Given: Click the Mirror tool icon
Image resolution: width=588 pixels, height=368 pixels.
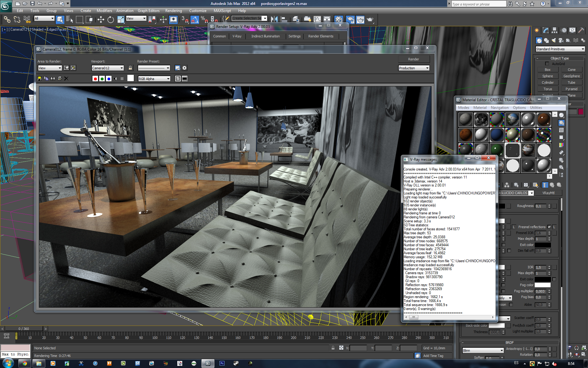Looking at the screenshot, I should pyautogui.click(x=274, y=20).
